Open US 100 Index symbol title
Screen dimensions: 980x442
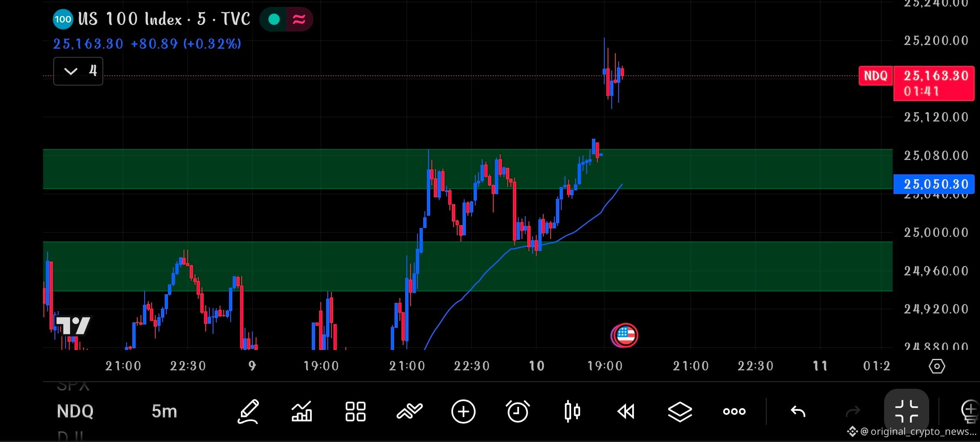click(164, 19)
